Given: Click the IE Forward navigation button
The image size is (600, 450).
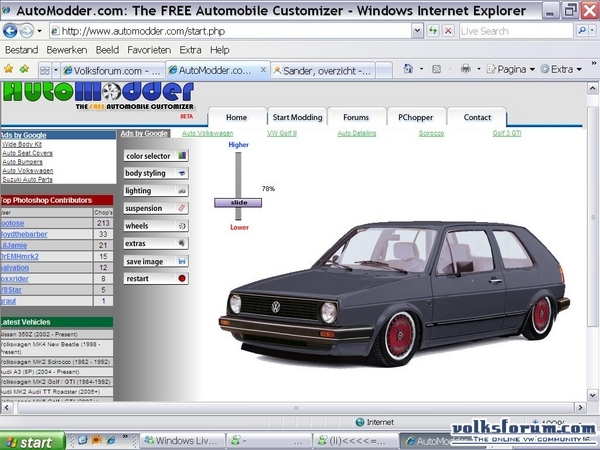Looking at the screenshot, I should point(26,31).
